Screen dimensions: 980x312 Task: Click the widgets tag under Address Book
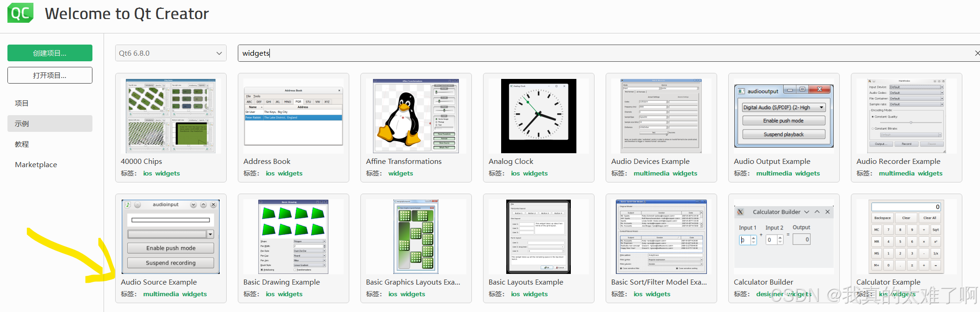(x=290, y=173)
